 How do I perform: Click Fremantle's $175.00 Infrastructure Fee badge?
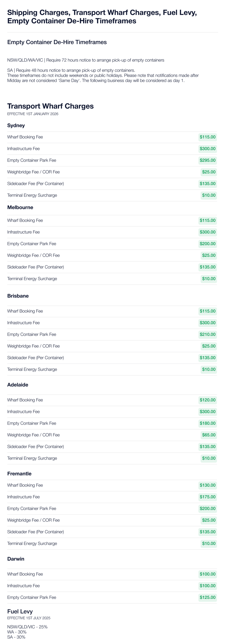click(207, 497)
